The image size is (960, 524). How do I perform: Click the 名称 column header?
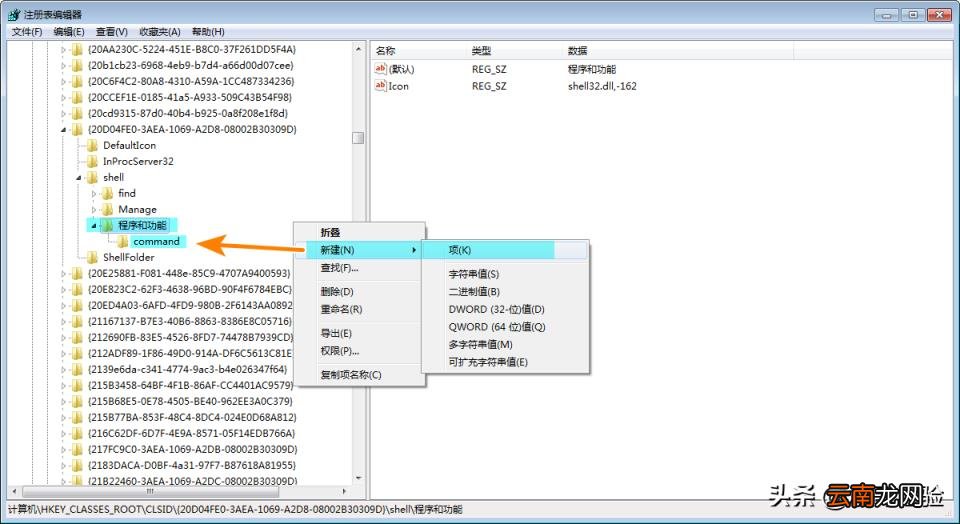418,51
